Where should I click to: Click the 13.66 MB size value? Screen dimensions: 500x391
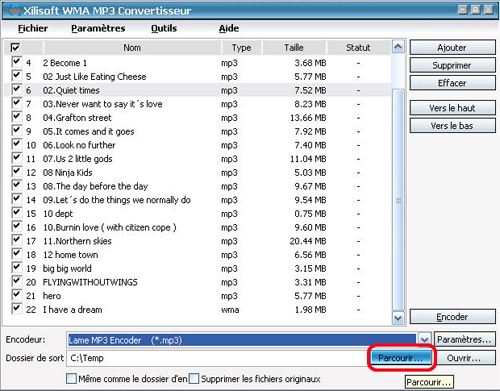tap(308, 118)
